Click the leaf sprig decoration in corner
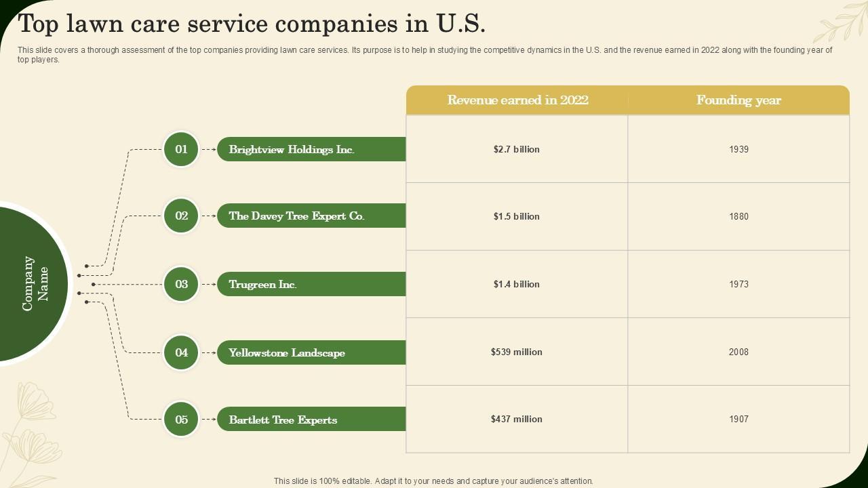Image resolution: width=868 pixels, height=488 pixels. tap(840, 22)
